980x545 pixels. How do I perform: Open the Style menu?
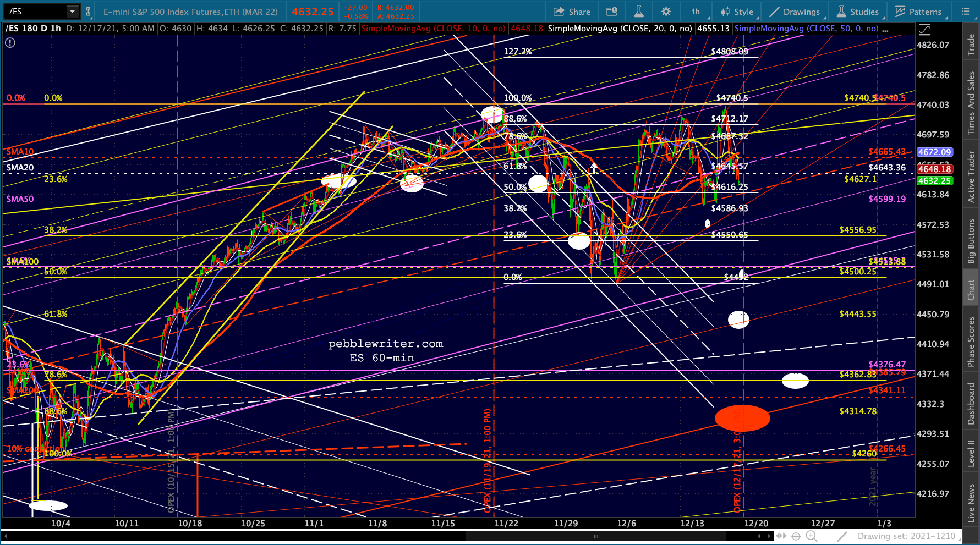pyautogui.click(x=737, y=12)
